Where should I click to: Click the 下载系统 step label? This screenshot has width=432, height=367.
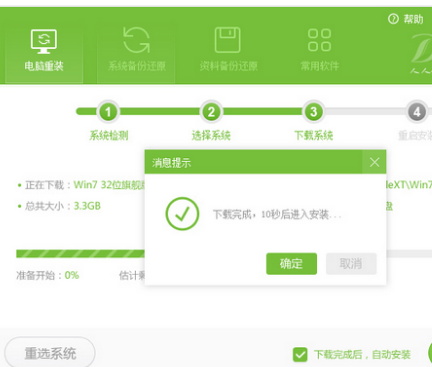[x=313, y=135]
